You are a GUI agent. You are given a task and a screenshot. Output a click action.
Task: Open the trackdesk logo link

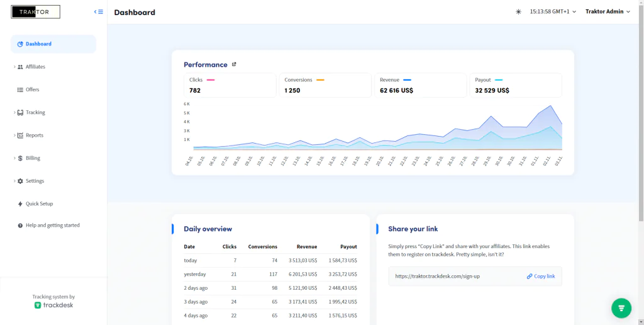(54, 305)
